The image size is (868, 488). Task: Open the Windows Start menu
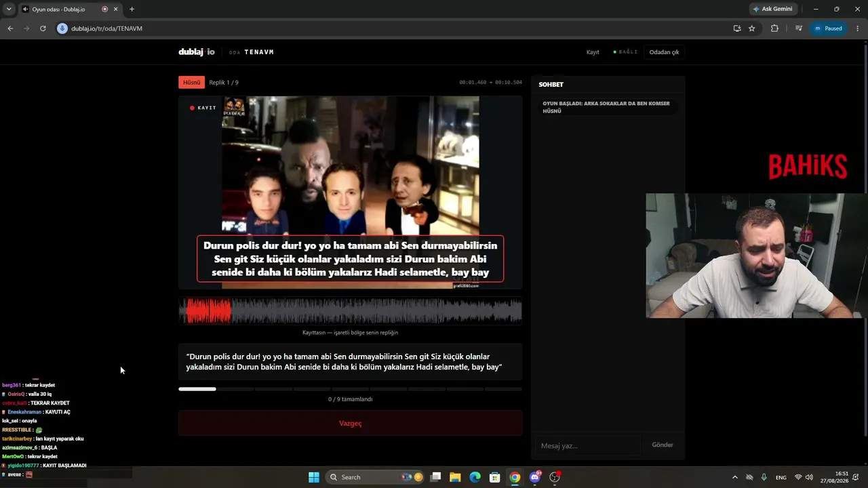[314, 477]
